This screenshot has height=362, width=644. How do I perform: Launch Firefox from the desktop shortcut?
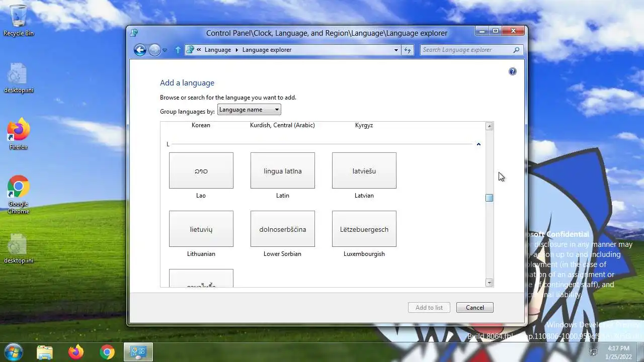tap(19, 134)
